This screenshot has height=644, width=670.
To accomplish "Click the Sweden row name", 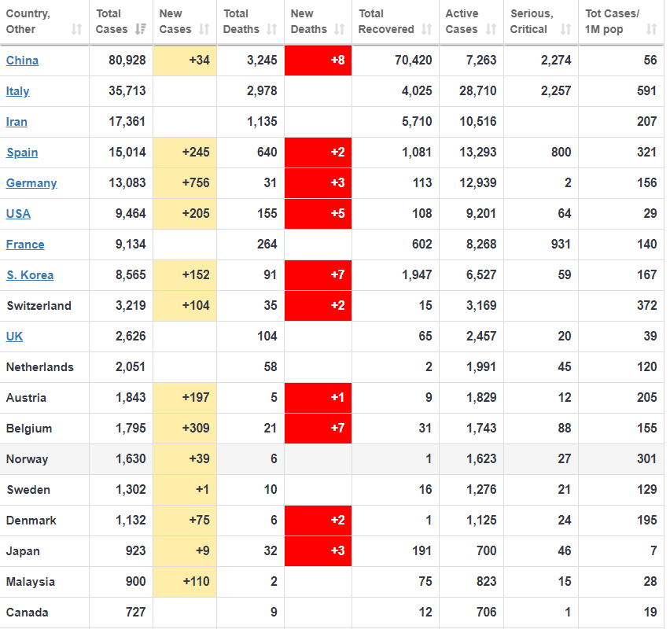I will pos(28,490).
